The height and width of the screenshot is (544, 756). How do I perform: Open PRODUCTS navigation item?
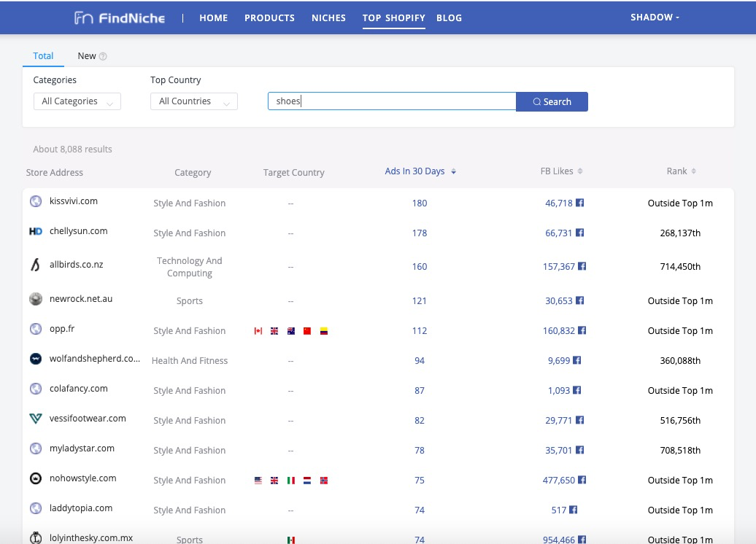point(269,18)
